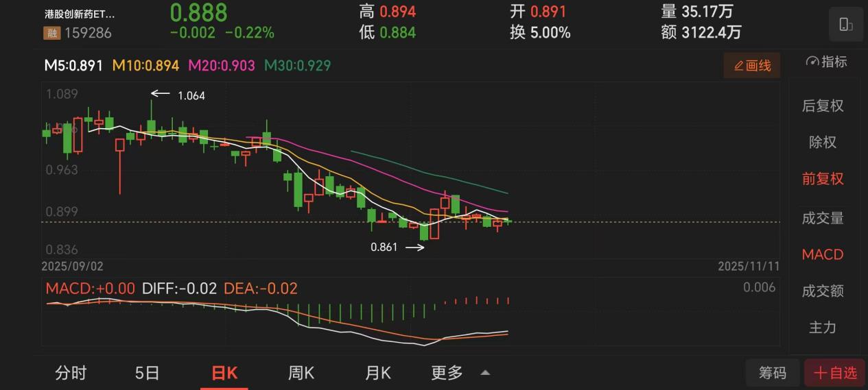Open the 筹码 chip distribution button
868x390 pixels.
773,373
